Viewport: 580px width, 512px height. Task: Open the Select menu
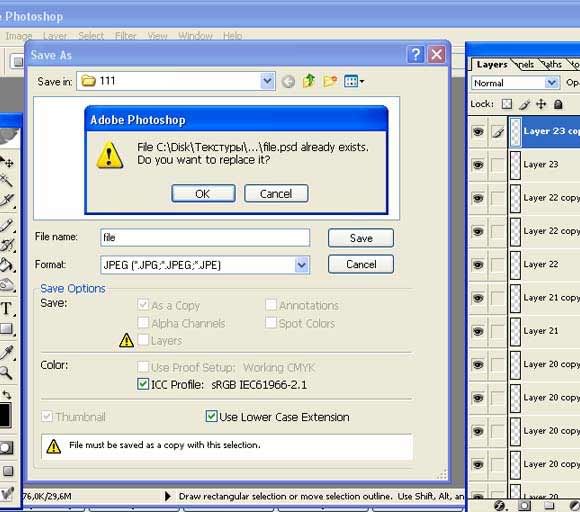pos(91,36)
